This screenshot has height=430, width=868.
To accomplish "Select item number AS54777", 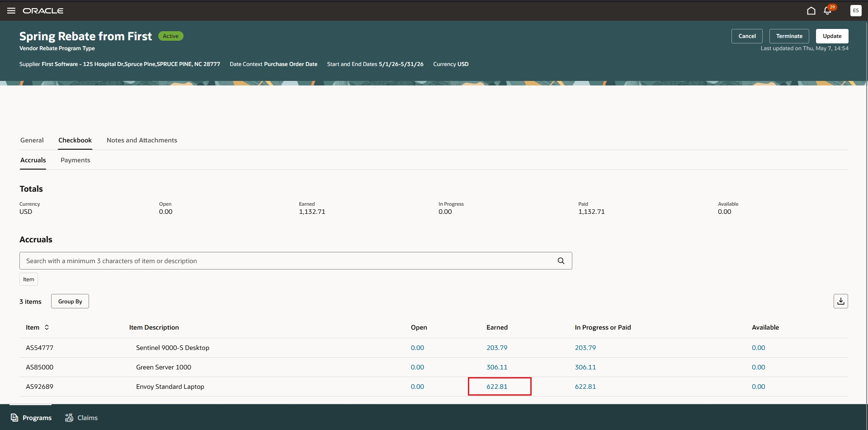I will 40,348.
